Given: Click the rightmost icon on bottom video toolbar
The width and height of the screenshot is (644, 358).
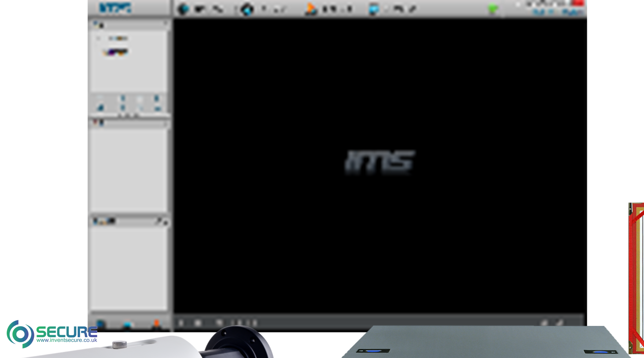Looking at the screenshot, I should click(559, 323).
